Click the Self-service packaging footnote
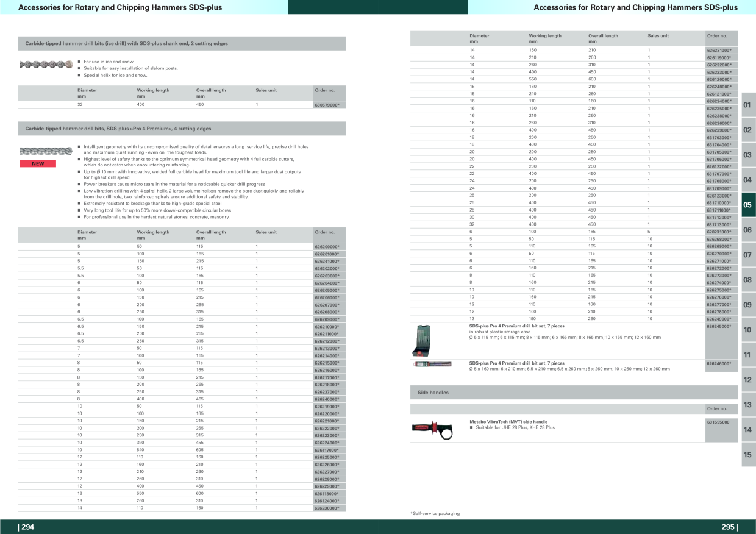 (435, 514)
